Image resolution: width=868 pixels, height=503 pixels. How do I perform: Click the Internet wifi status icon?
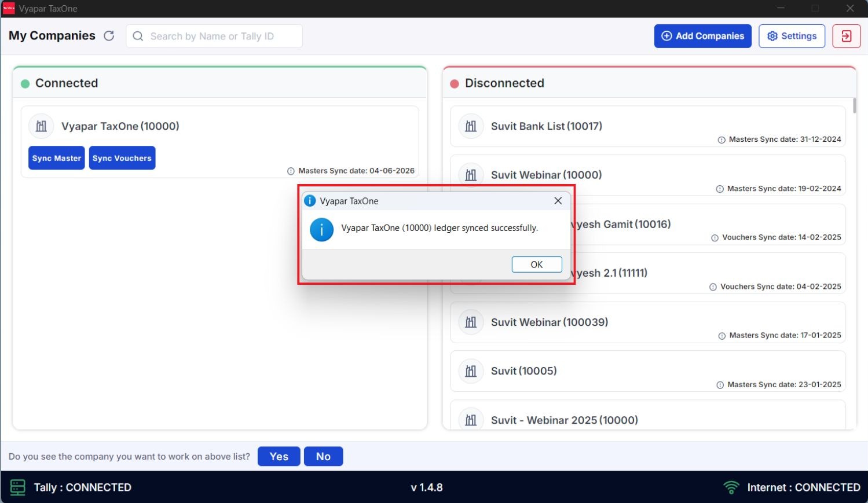[x=731, y=487]
